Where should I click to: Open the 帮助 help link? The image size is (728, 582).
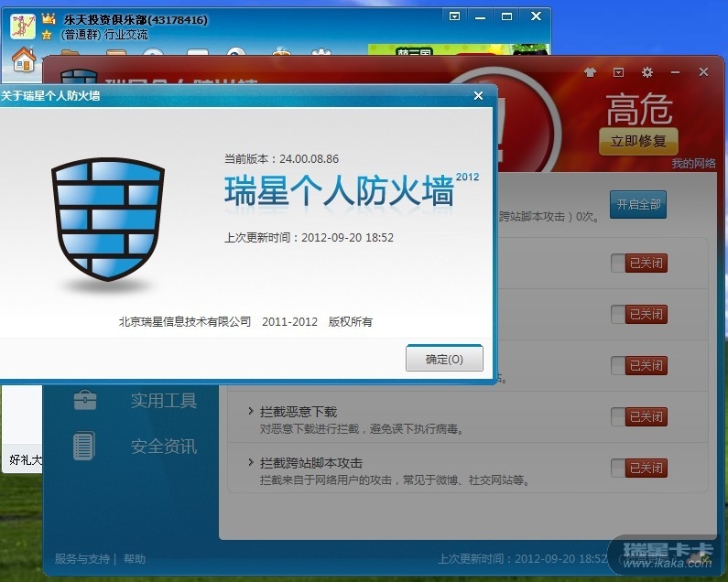(x=135, y=559)
